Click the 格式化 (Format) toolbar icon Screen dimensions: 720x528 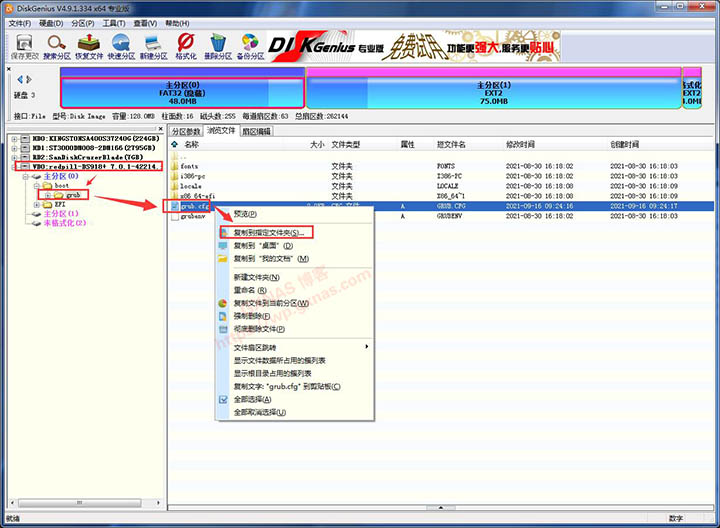coord(185,46)
